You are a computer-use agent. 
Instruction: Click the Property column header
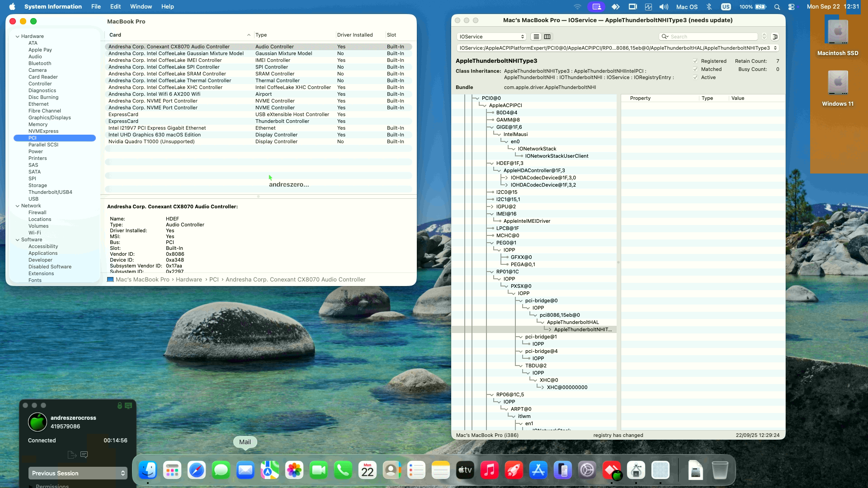(x=660, y=98)
